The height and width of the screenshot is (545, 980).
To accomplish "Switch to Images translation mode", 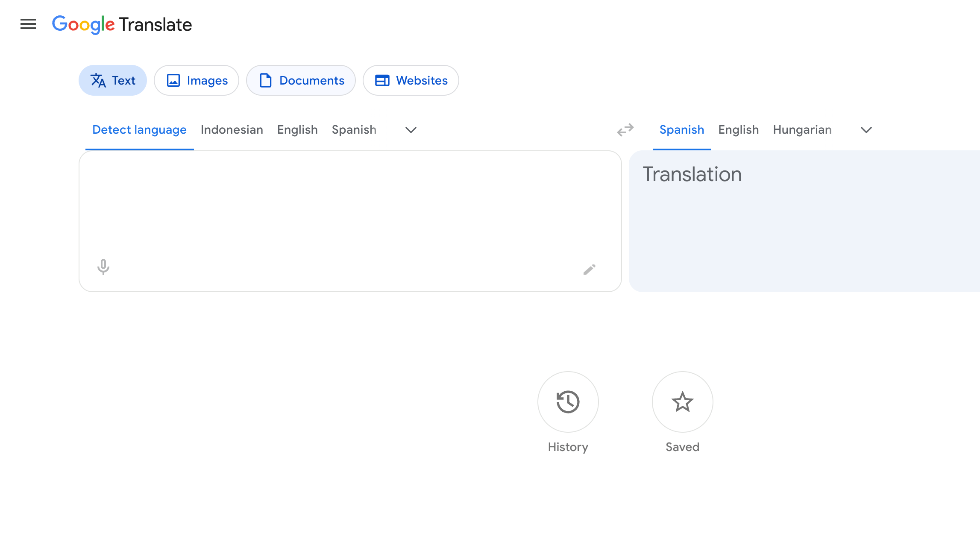I will (x=197, y=80).
